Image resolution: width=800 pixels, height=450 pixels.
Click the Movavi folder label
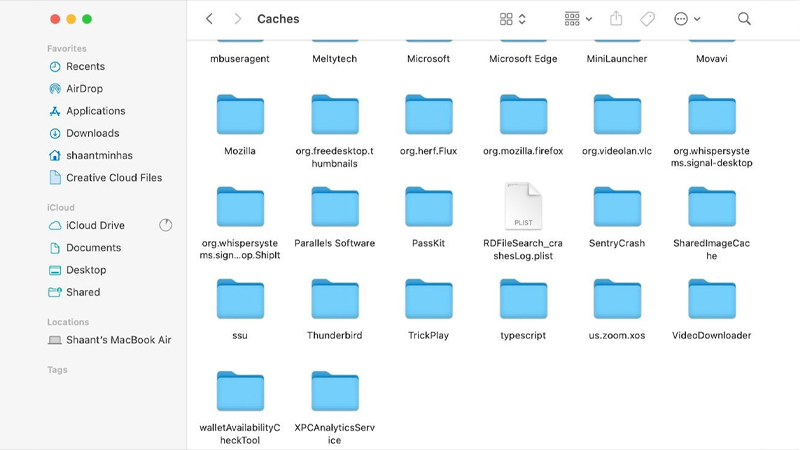click(x=712, y=59)
